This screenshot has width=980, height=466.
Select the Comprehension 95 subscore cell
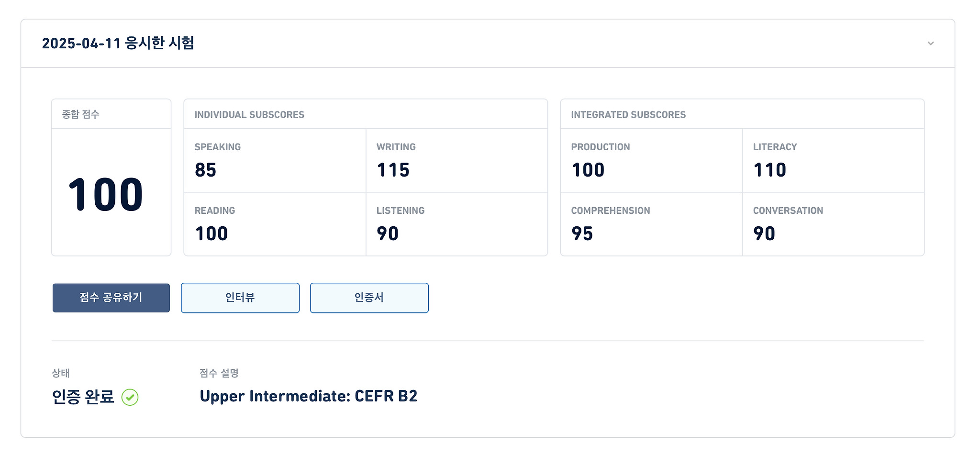(651, 224)
